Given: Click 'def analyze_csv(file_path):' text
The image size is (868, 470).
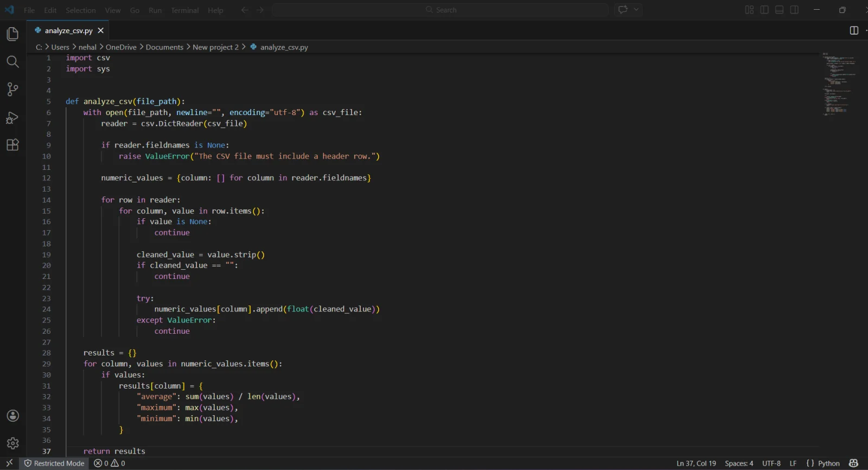Looking at the screenshot, I should [125, 101].
